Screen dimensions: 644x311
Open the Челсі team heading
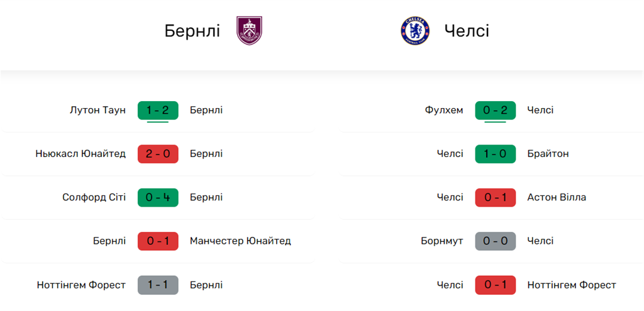(x=467, y=31)
